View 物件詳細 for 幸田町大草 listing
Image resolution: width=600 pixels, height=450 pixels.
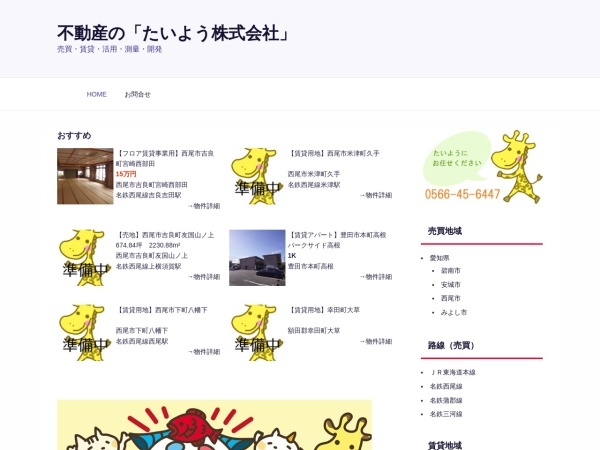point(376,341)
